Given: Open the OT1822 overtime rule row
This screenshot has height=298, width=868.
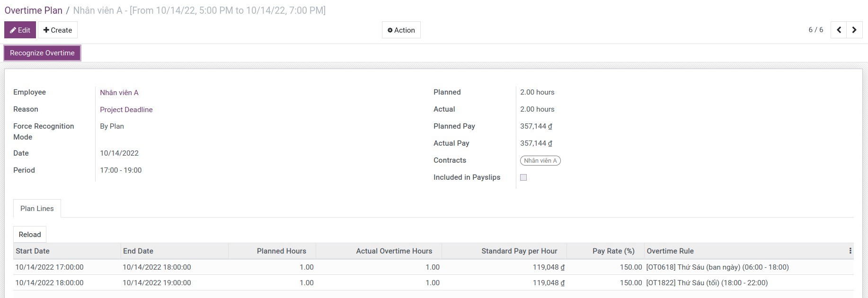Looking at the screenshot, I should pyautogui.click(x=707, y=283).
